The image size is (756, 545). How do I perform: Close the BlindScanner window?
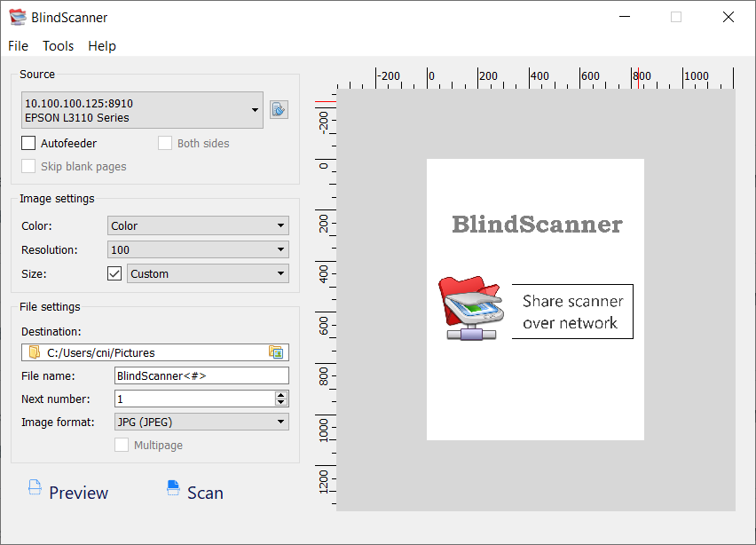pyautogui.click(x=728, y=17)
